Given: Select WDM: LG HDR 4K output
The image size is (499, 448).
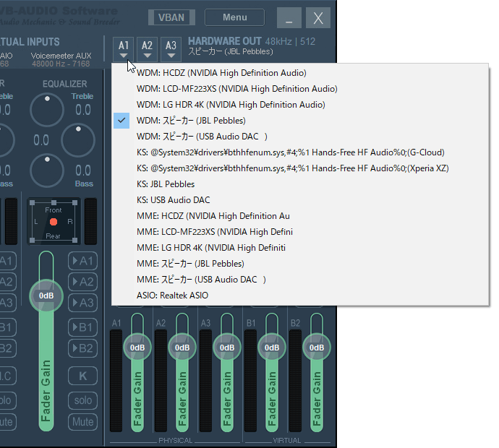Looking at the screenshot, I should pyautogui.click(x=300, y=105).
